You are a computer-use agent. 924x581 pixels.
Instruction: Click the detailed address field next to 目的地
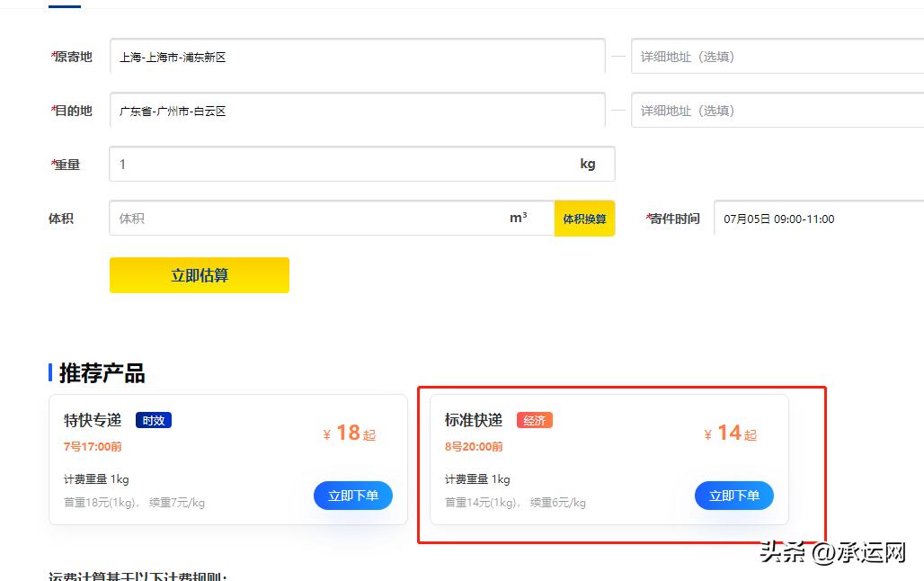coord(773,110)
